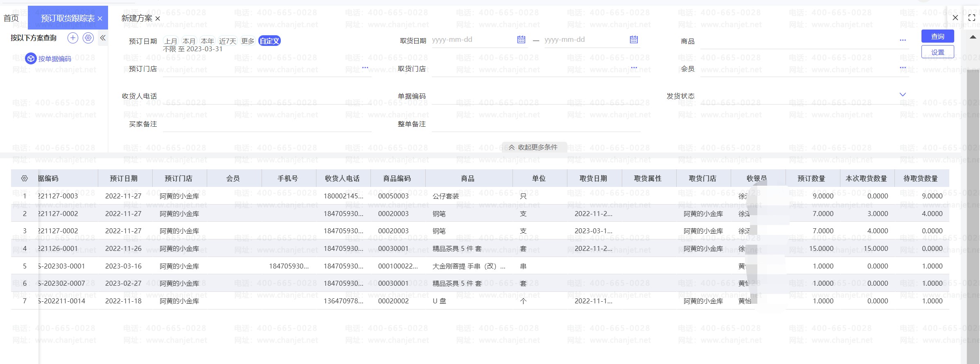
Task: Click the vertical scrollbar on the right
Action: click(973, 216)
